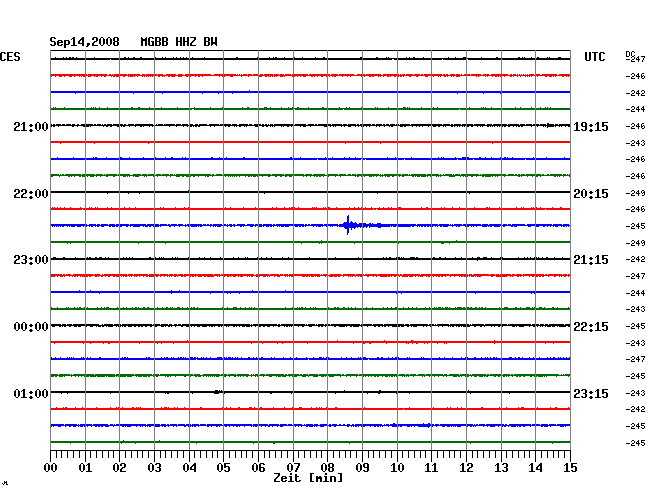Click the 19:15 UTC time label
Viewport: 650px width, 494px height.
click(x=591, y=127)
